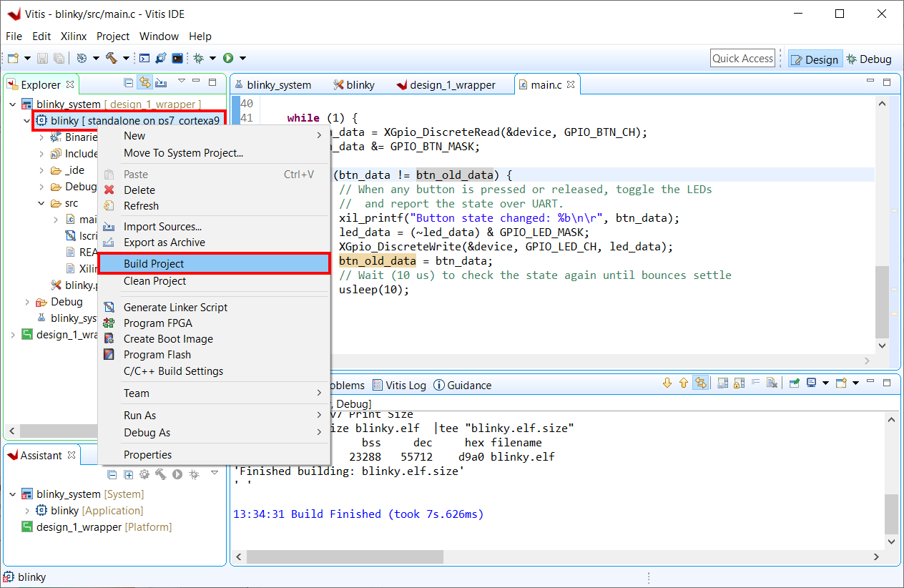This screenshot has height=588, width=904.
Task: Expand the design_1_wrapper node in Explorer
Action: pyautogui.click(x=12, y=335)
